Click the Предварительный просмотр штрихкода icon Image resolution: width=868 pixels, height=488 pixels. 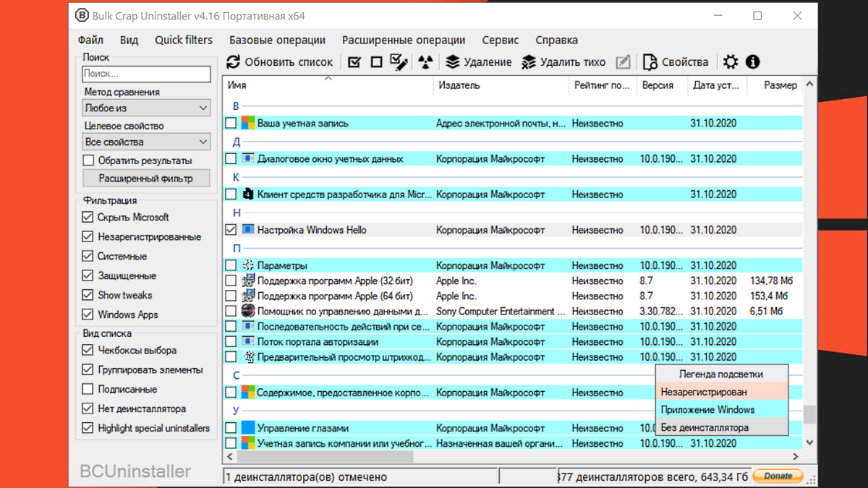click(x=248, y=356)
